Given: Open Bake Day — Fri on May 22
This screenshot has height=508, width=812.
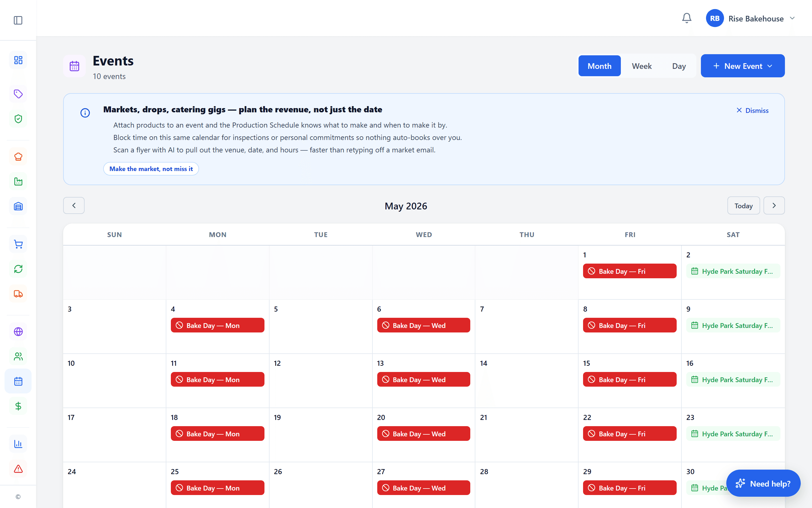Looking at the screenshot, I should (630, 433).
